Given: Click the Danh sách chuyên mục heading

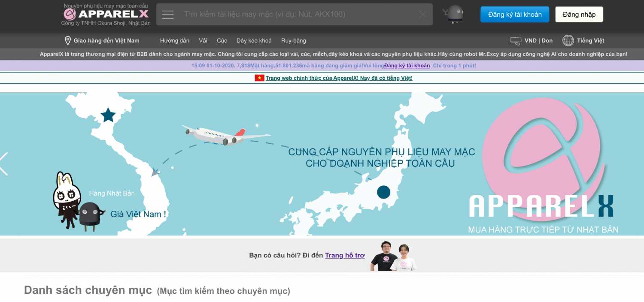Looking at the screenshot, I should [88, 290].
